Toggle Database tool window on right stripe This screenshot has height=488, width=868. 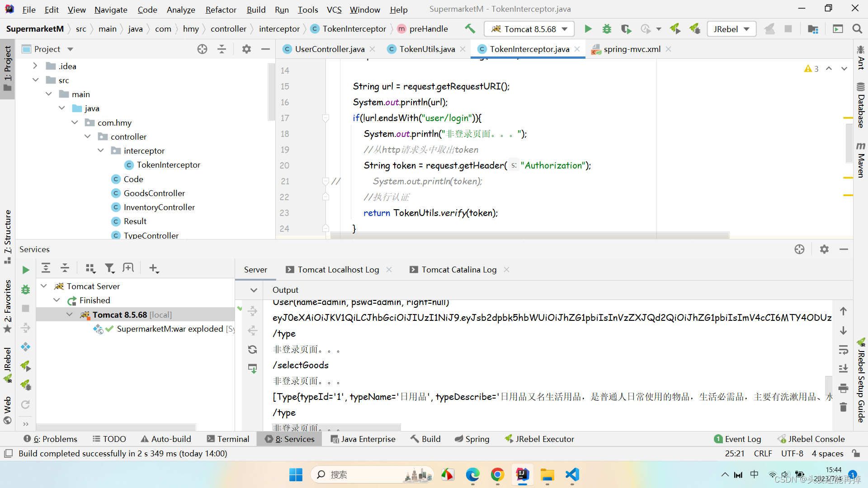[861, 105]
